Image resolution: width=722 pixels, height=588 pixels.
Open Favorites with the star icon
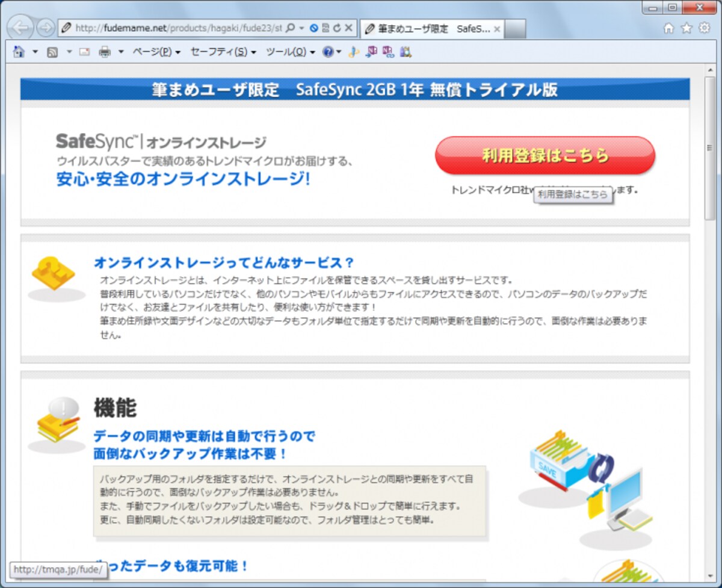click(x=686, y=28)
